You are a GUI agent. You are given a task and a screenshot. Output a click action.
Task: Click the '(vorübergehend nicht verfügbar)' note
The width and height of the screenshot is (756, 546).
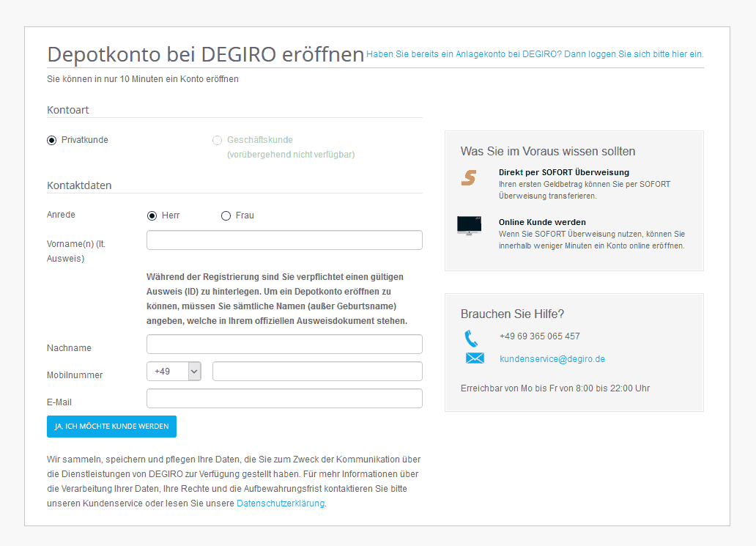click(x=291, y=155)
